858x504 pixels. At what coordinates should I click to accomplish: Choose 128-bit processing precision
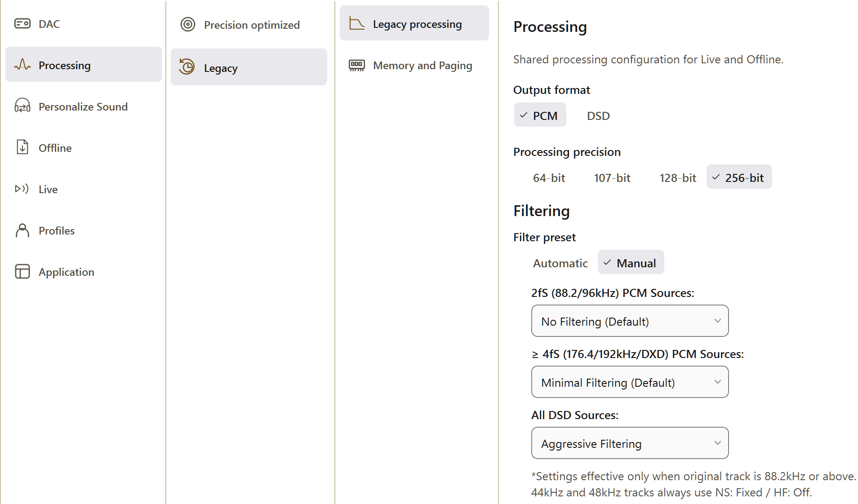(677, 177)
